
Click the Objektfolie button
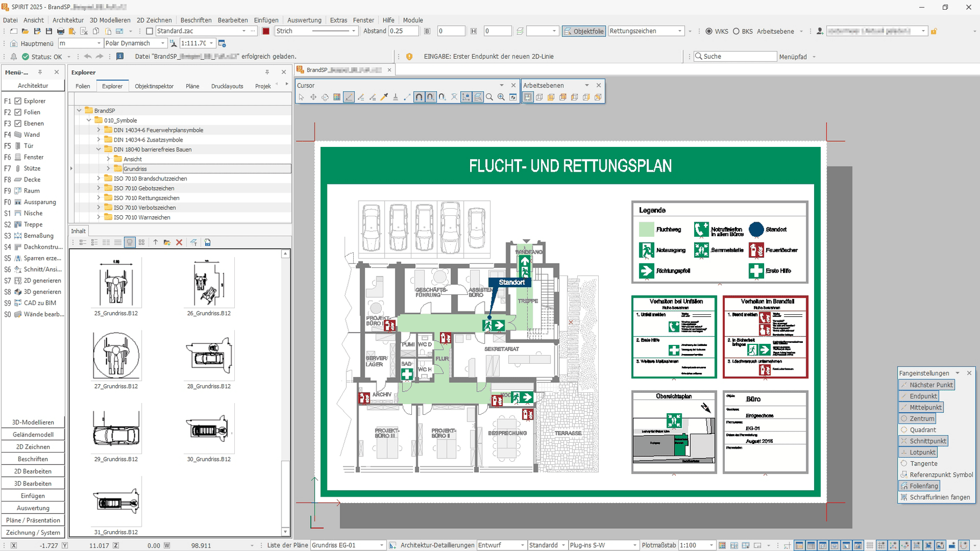[584, 31]
